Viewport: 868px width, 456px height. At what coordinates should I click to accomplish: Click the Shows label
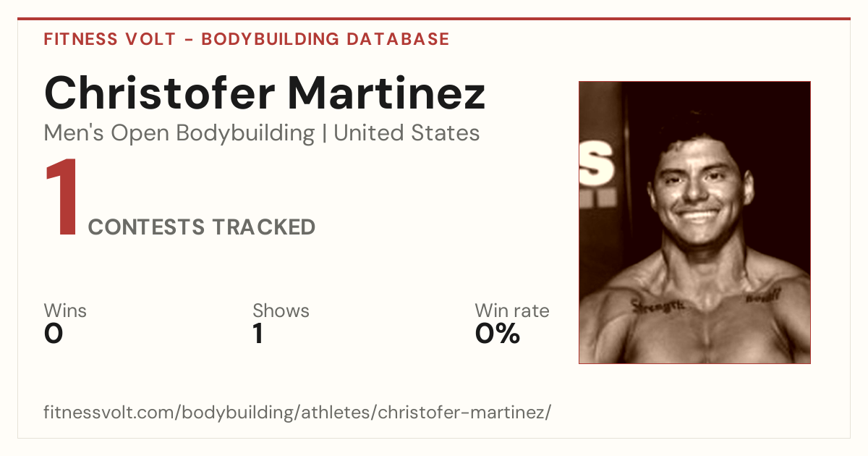pyautogui.click(x=281, y=311)
